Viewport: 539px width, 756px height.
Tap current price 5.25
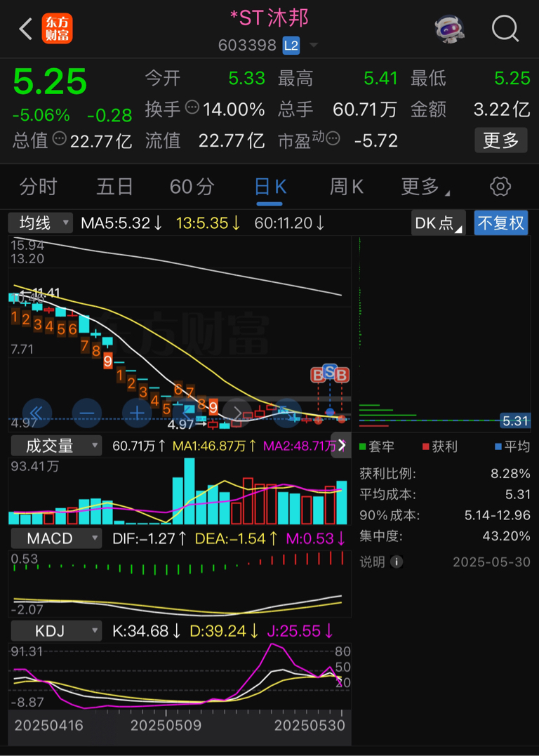(50, 81)
